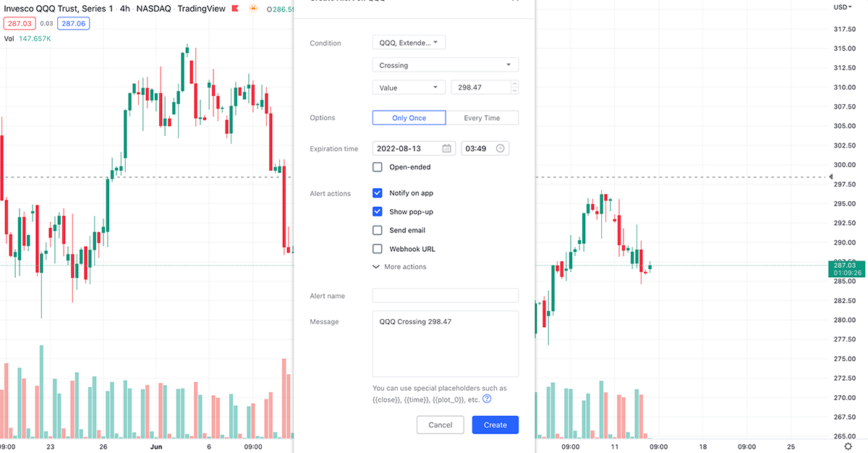Expand the More actions section
Screen dimensions: 868x453
pos(399,266)
